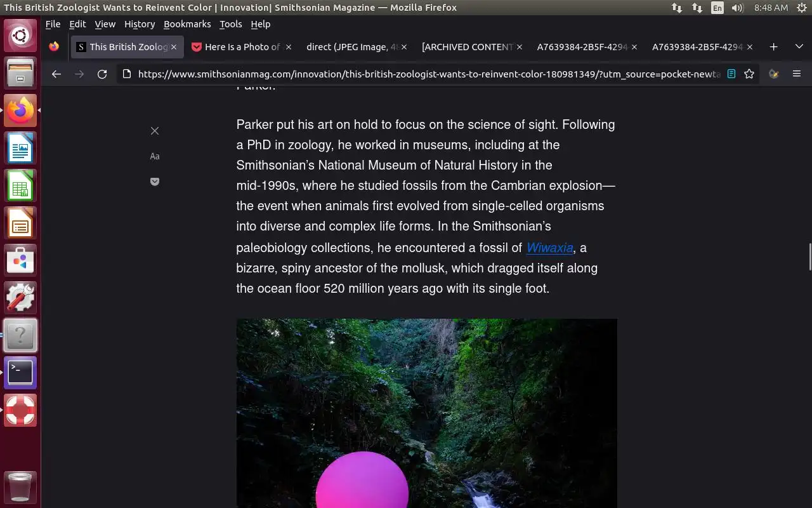
Task: Open the Firefox View pinned tab
Action: tap(54, 47)
